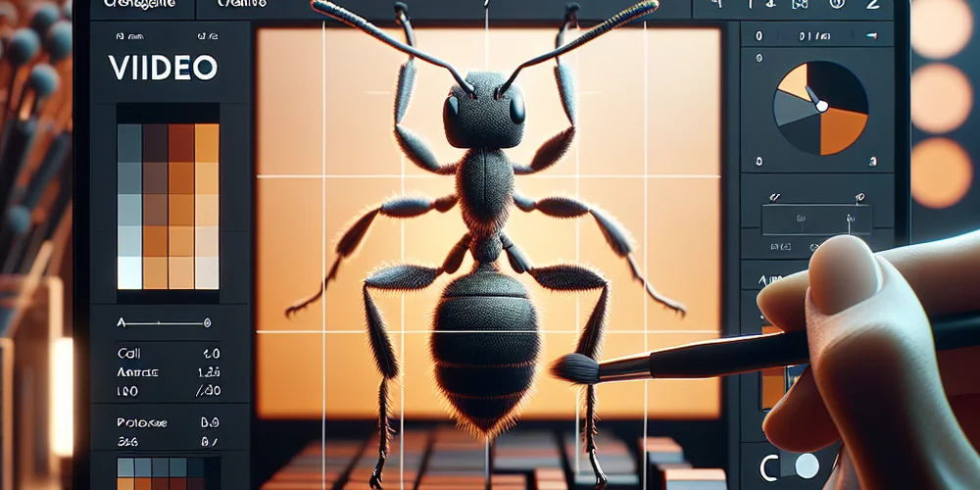This screenshot has width=980, height=490.
Task: Click the orange slice of the color wheel
Action: pyautogui.click(x=842, y=130)
